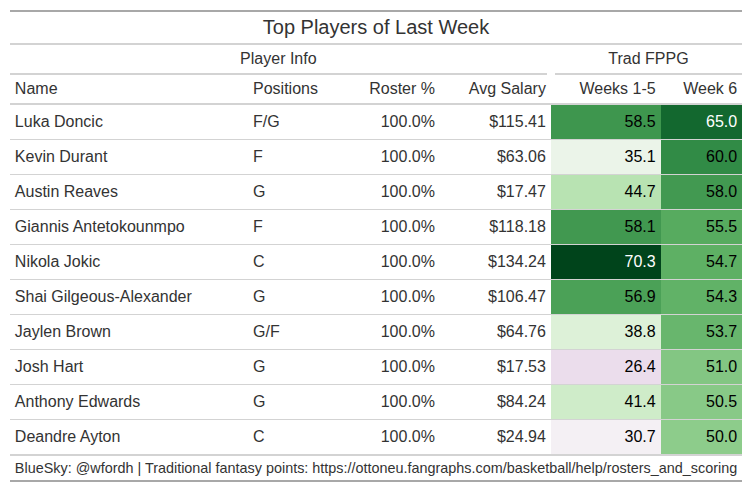The height and width of the screenshot is (492, 752).
Task: Click the Name column header
Action: click(36, 88)
